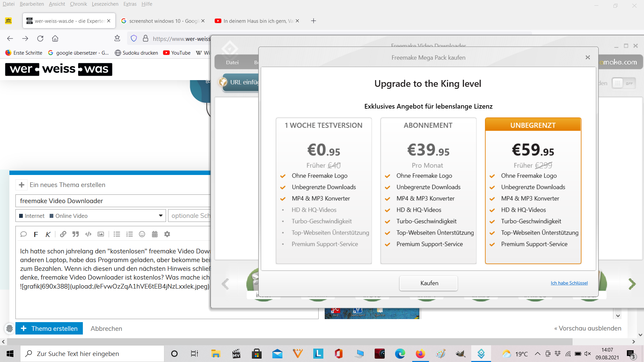Reload the current Firefox page
This screenshot has width=644, height=362.
click(40, 39)
